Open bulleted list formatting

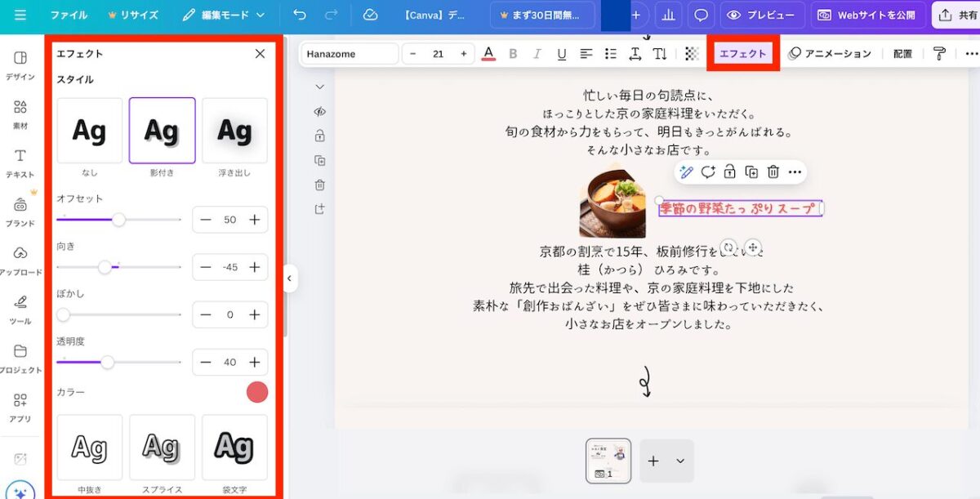pos(610,54)
